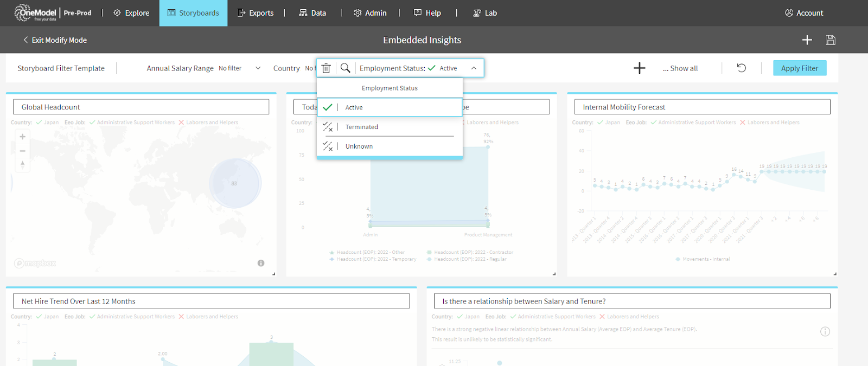The image size is (868, 366).
Task: Click the save storyboard icon
Action: pyautogui.click(x=830, y=40)
